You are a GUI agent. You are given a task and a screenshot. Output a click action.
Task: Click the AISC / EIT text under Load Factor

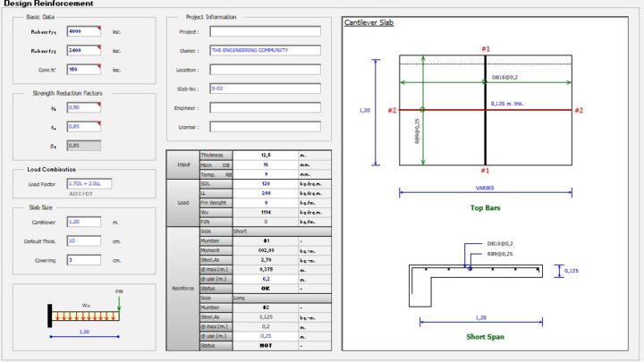[80, 194]
